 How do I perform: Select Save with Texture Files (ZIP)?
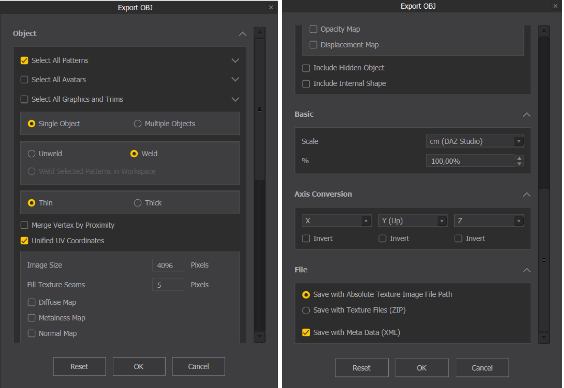306,310
